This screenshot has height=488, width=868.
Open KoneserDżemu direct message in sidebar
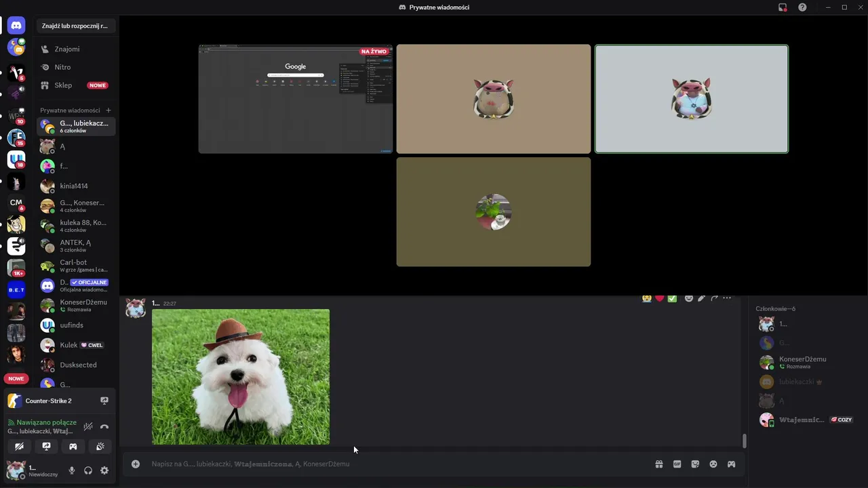76,305
